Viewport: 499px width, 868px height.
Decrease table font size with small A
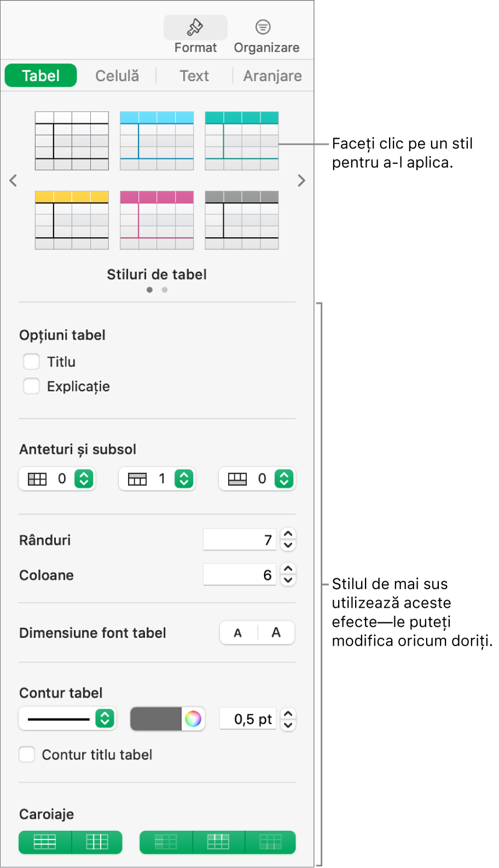237,633
